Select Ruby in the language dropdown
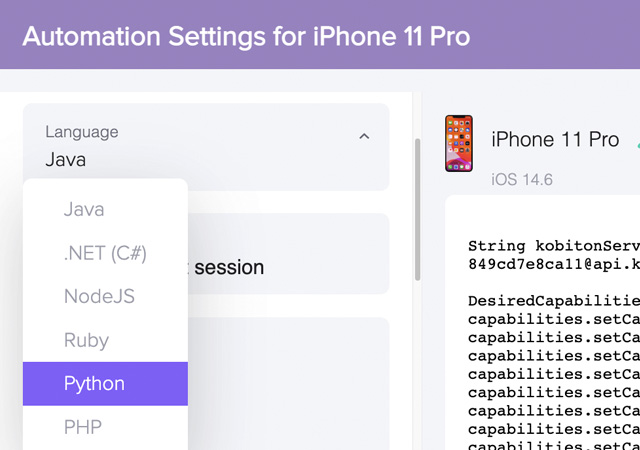 (x=105, y=340)
